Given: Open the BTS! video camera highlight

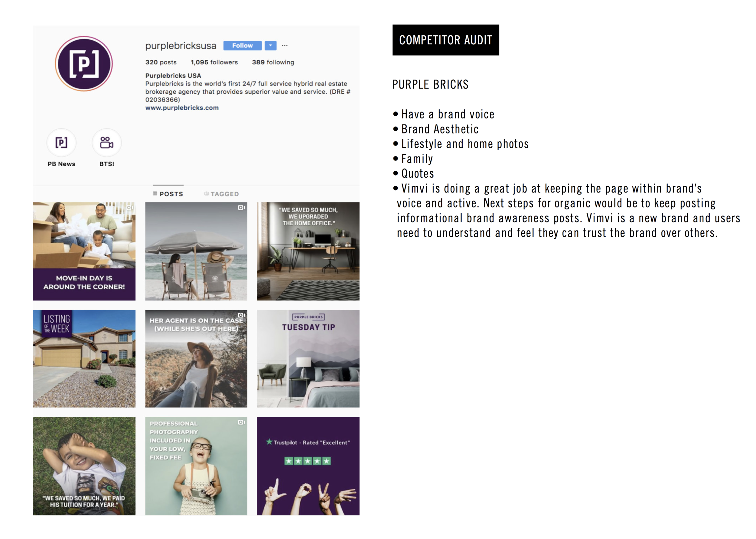Looking at the screenshot, I should [107, 143].
